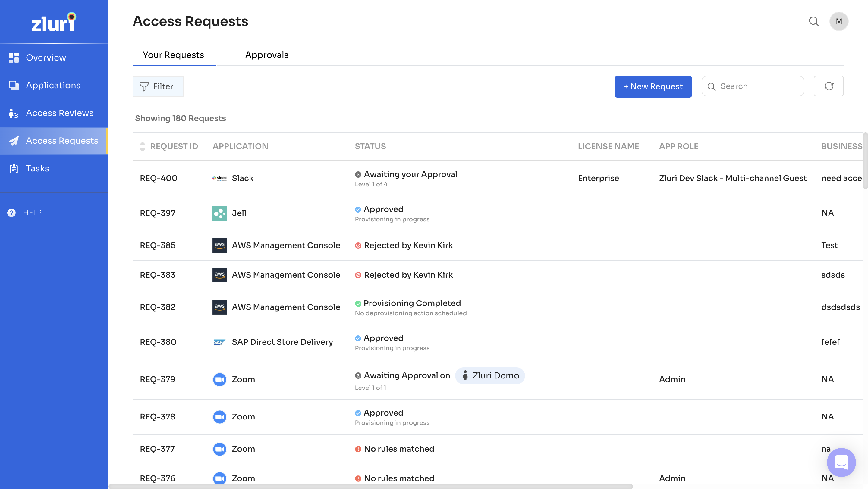Click the vertical scrollbar on right
Screen dimensions: 868x489
point(865,161)
